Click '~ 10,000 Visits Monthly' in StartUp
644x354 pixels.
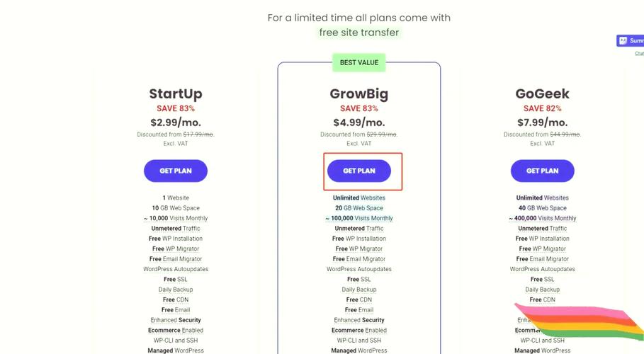point(176,218)
